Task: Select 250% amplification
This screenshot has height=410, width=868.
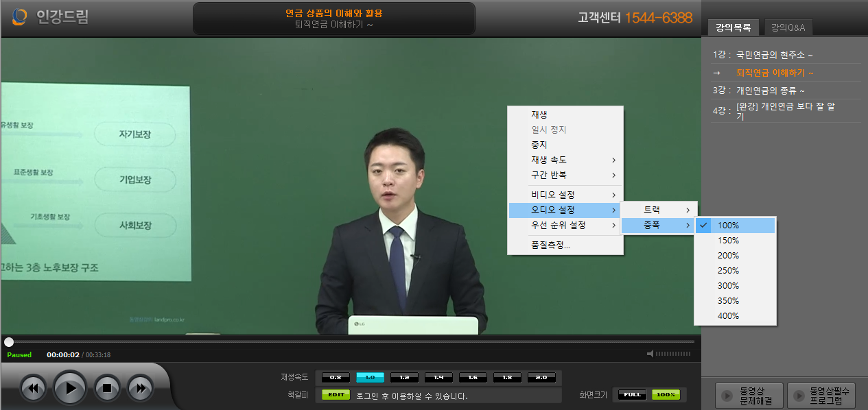Action: click(x=735, y=271)
